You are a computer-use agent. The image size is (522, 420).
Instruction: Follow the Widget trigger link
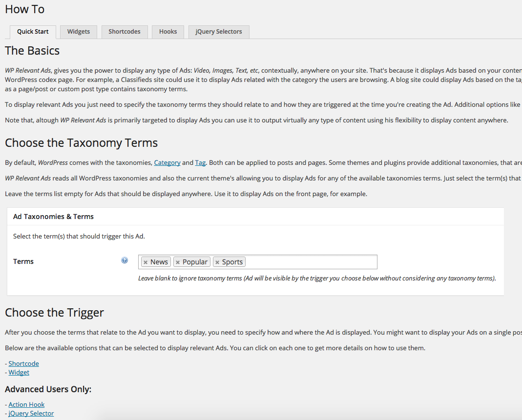coord(19,372)
